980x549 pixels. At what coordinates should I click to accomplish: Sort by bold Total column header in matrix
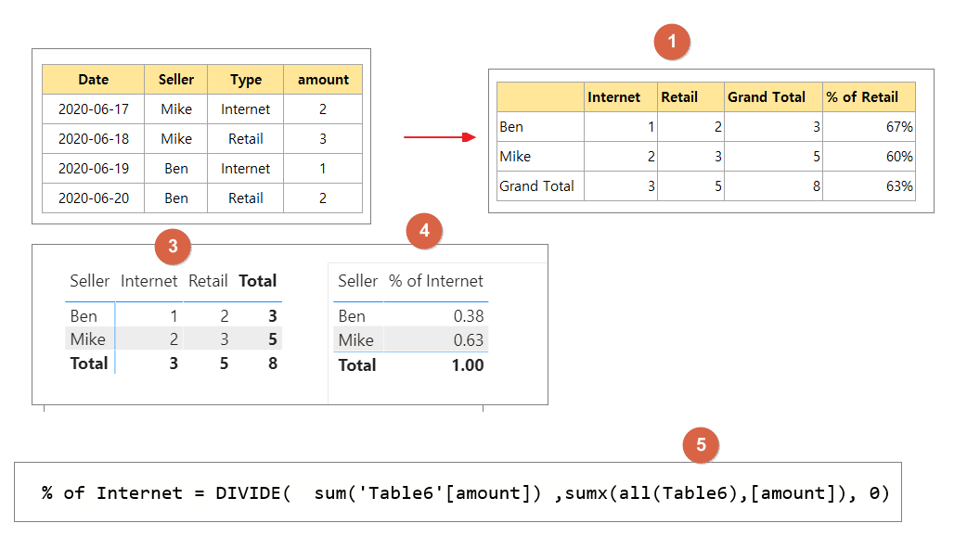pyautogui.click(x=257, y=281)
